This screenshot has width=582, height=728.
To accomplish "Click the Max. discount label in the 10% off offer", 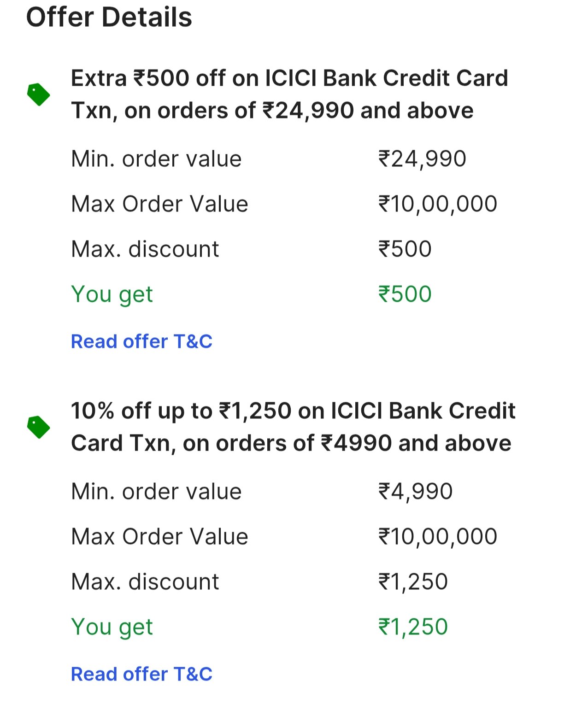I will click(x=145, y=582).
